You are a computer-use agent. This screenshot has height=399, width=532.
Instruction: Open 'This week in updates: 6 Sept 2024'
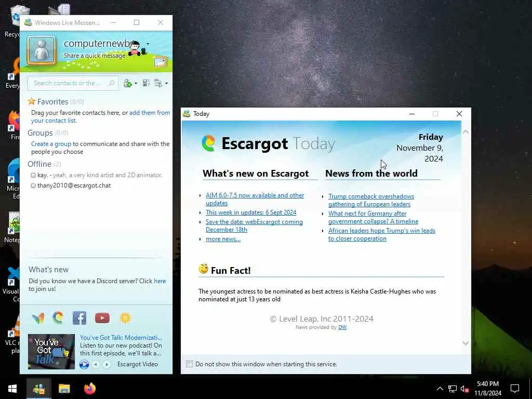[x=251, y=212]
